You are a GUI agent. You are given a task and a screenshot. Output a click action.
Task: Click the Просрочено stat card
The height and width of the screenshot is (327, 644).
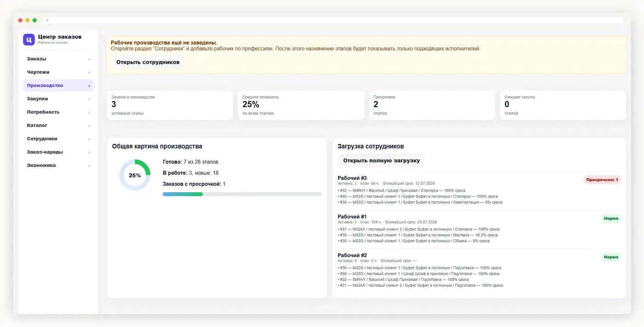pos(432,105)
